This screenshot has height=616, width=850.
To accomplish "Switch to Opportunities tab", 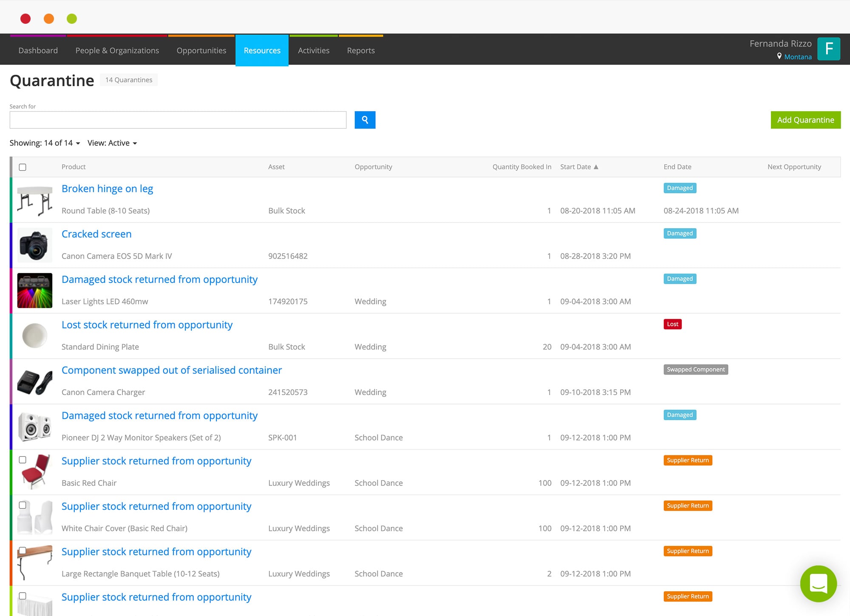I will 201,51.
